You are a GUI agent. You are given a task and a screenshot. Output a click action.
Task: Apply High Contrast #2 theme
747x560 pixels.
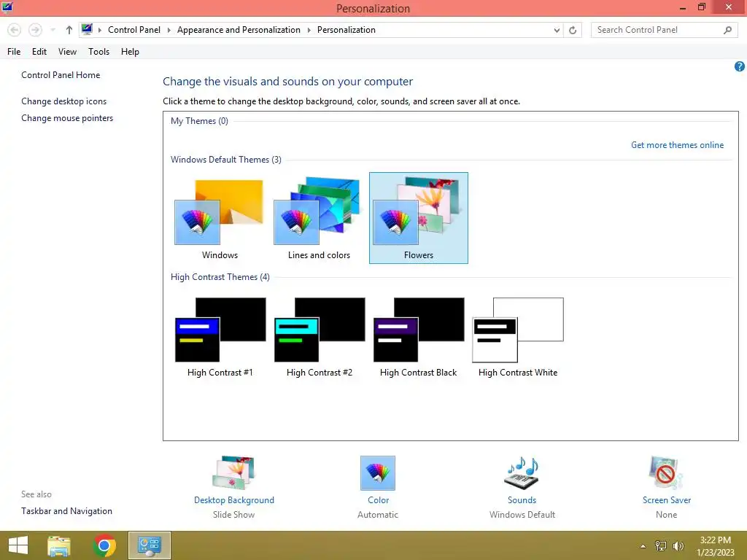320,337
